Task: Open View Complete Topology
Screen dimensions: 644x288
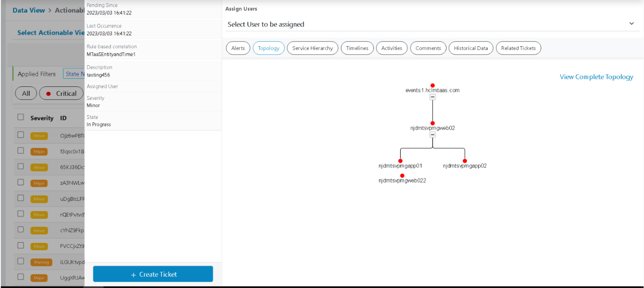Action: click(x=596, y=76)
